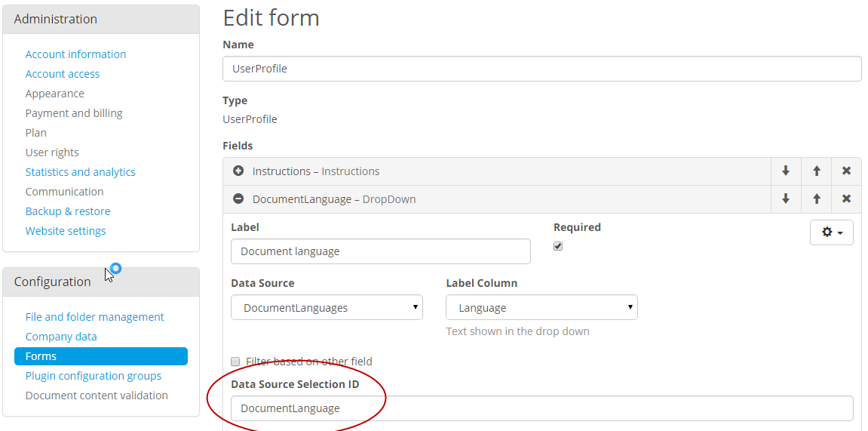Move DocumentLanguage field up

click(x=817, y=199)
